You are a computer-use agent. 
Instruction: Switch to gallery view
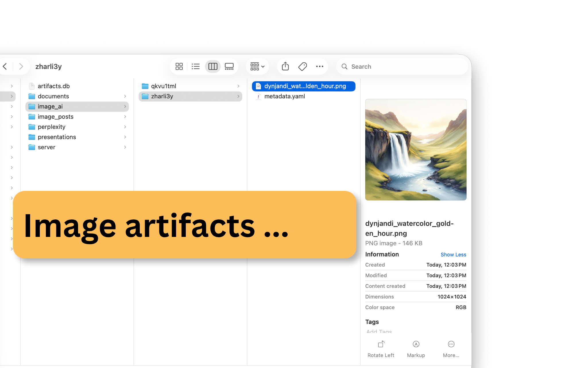(229, 66)
